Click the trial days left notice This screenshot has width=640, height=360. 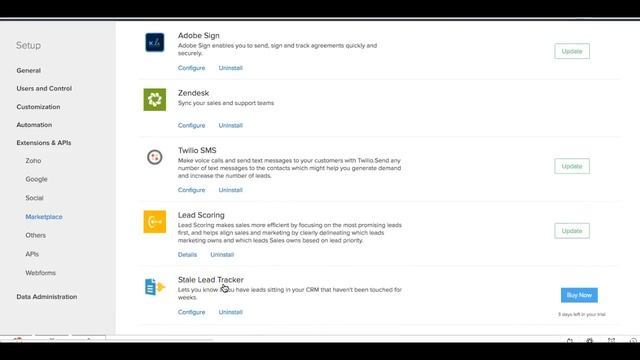582,315
